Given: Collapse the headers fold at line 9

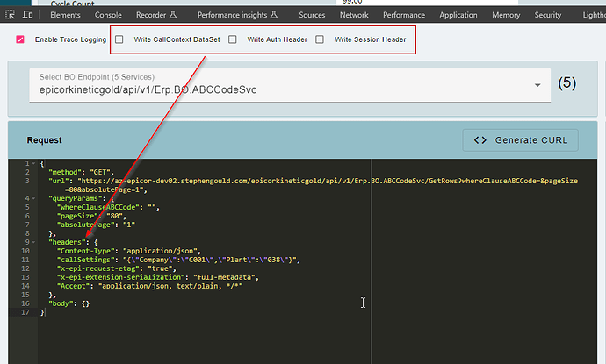Looking at the screenshot, I should 33,242.
